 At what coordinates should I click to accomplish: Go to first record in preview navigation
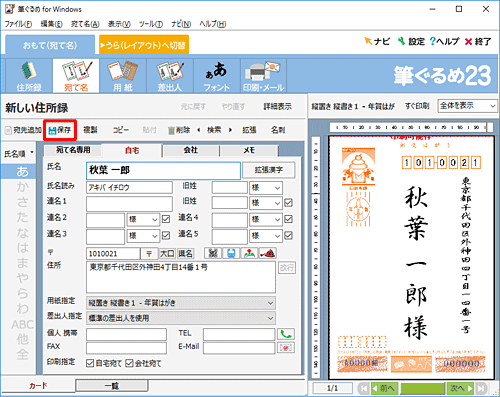[364, 388]
